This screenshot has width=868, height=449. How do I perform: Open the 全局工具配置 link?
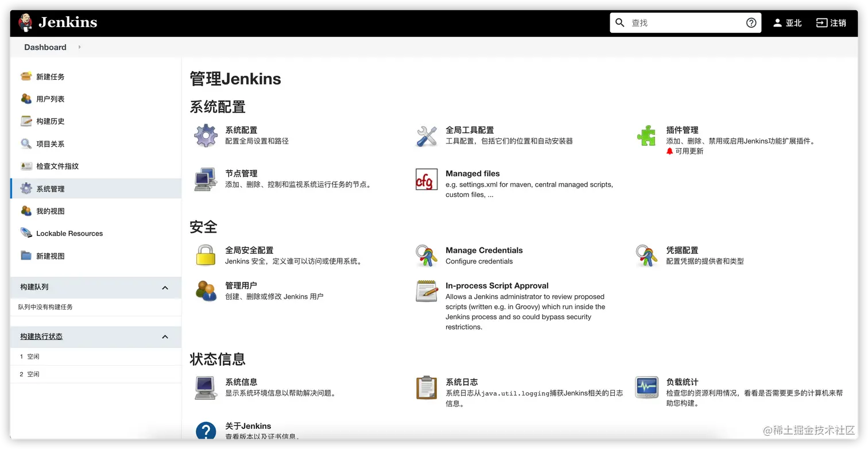[x=470, y=130]
